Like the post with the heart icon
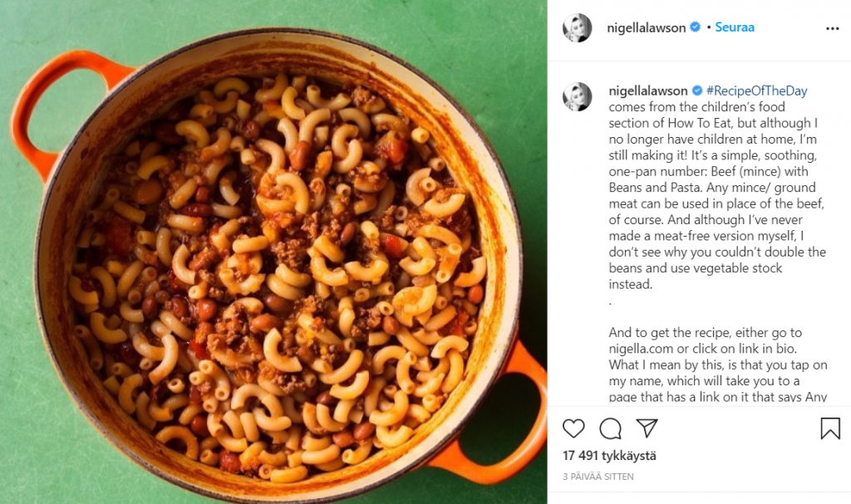The width and height of the screenshot is (851, 504). (573, 428)
